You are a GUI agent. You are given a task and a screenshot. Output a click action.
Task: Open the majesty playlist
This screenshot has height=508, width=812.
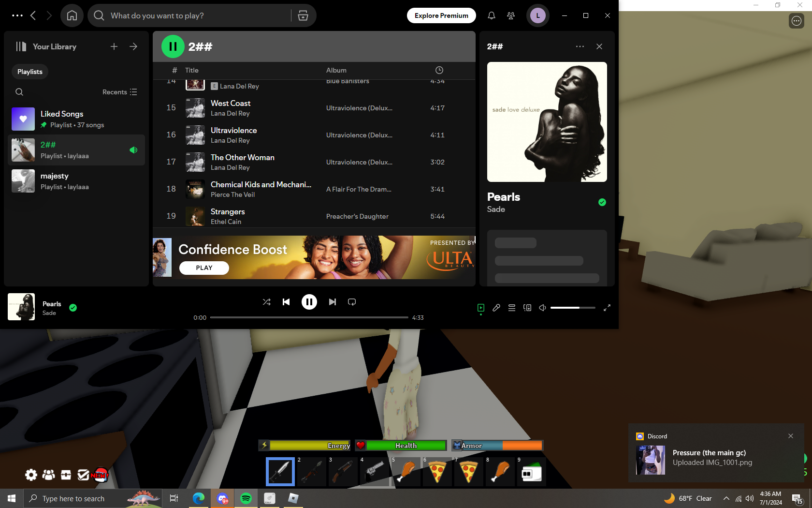pos(76,181)
